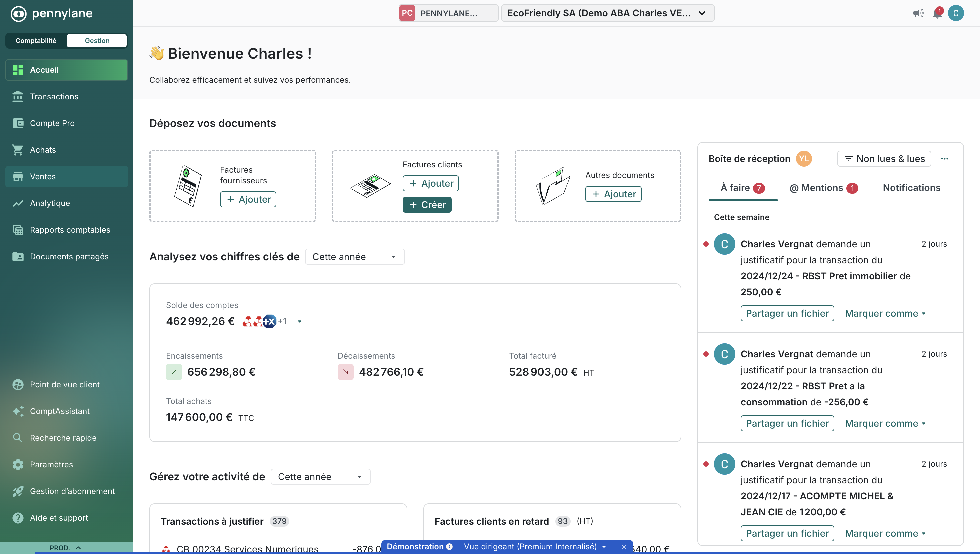This screenshot has height=554, width=980.
Task: Open Transactions from the sidebar
Action: [x=54, y=97]
